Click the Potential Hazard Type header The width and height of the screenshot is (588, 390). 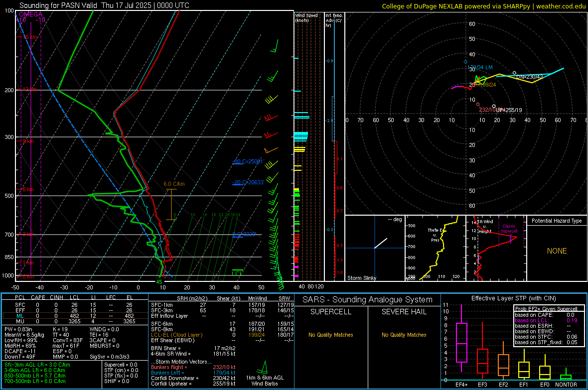[x=557, y=221]
